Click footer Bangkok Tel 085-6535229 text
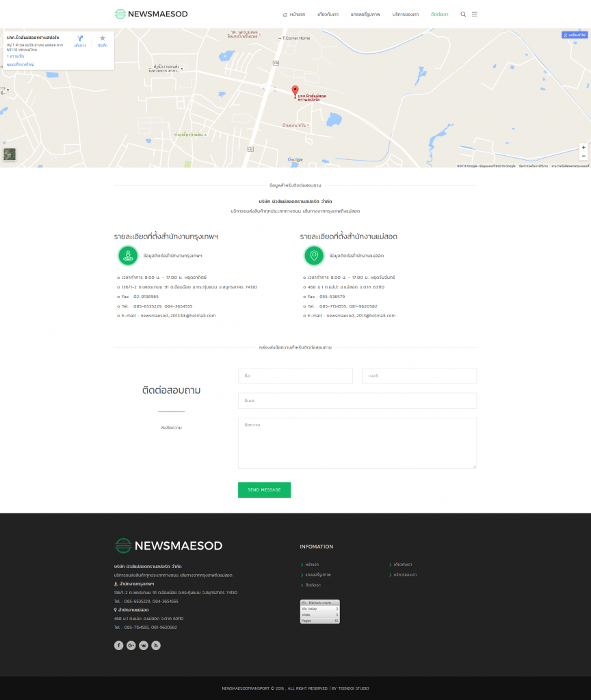This screenshot has height=700, width=591. click(x=146, y=602)
